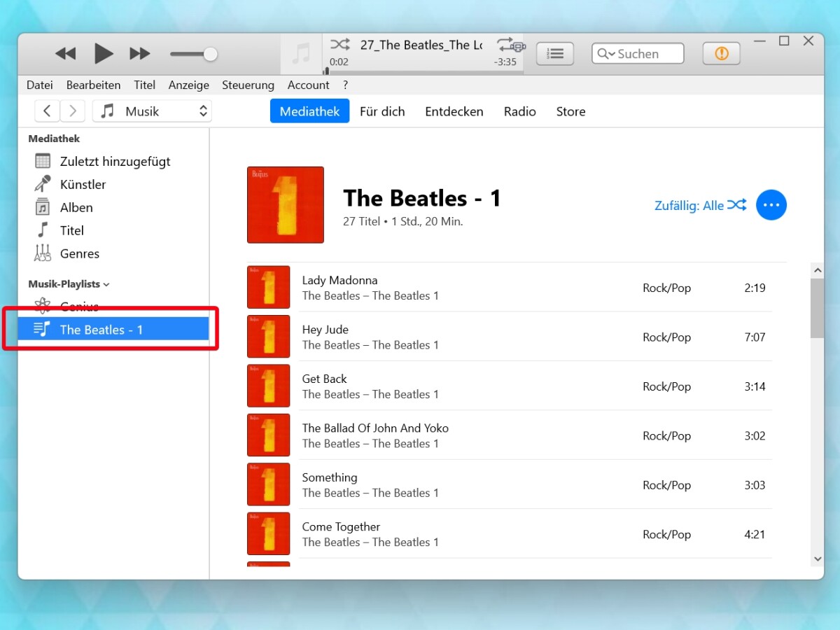Select the Hey Jude song title
This screenshot has height=630, width=840.
coord(325,330)
